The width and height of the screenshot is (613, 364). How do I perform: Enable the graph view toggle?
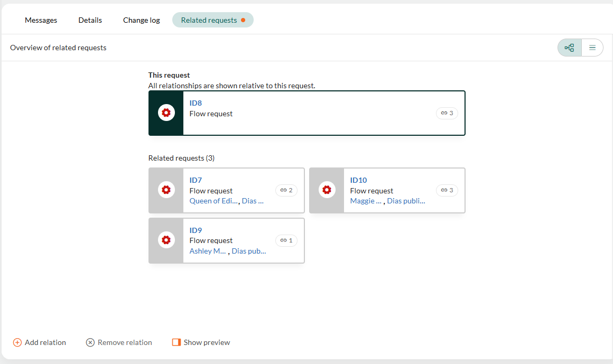click(x=569, y=47)
